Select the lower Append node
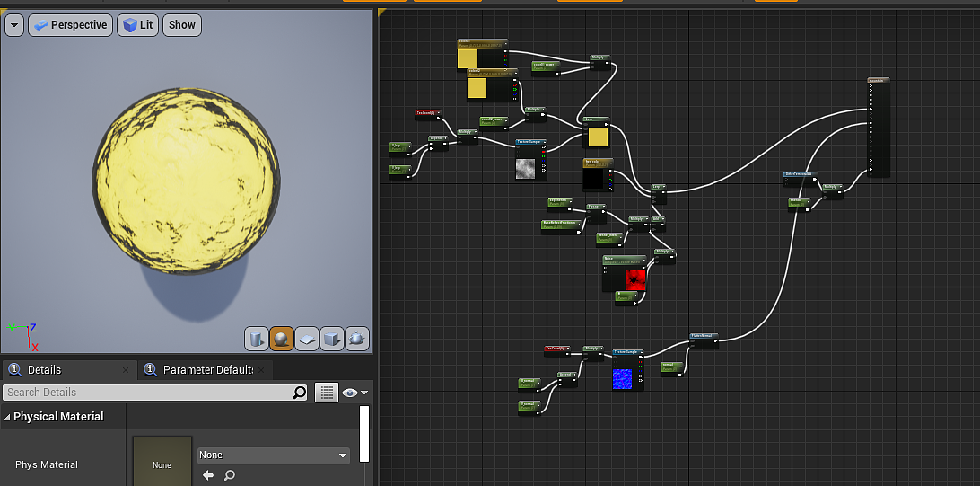980x486 pixels. pyautogui.click(x=567, y=379)
